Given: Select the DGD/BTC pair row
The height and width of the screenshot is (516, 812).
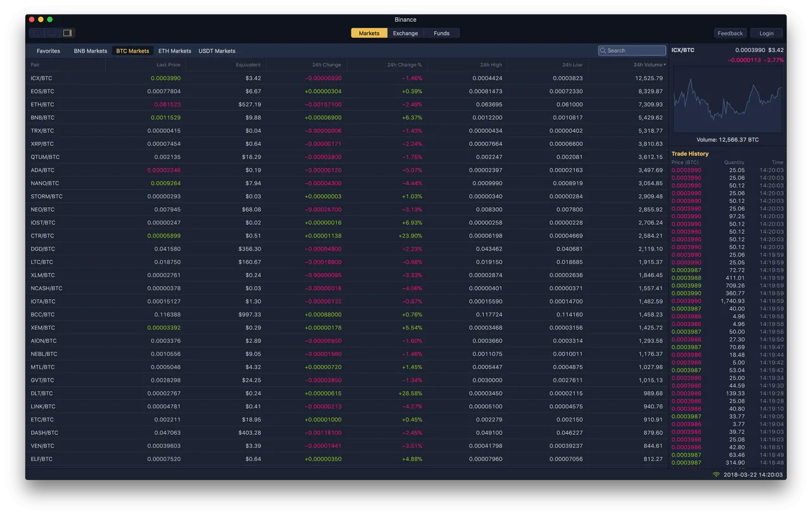Looking at the screenshot, I should tap(346, 248).
